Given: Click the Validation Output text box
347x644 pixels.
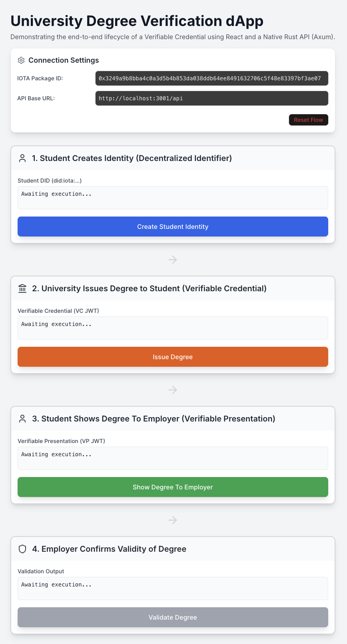Looking at the screenshot, I should (x=173, y=588).
